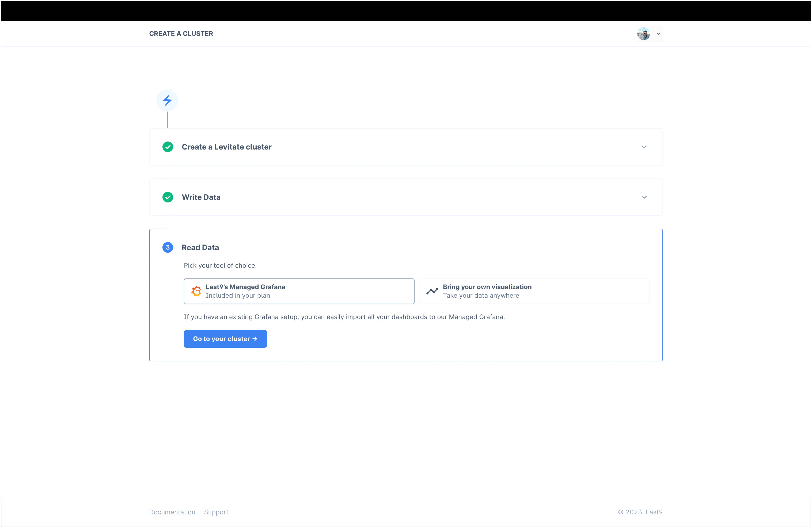Open the Support footer link
812x528 pixels.
pos(216,512)
